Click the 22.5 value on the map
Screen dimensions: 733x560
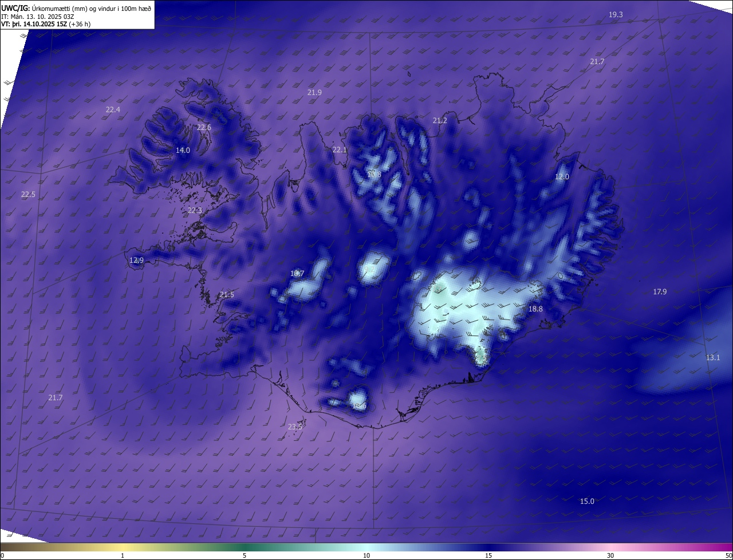pos(28,194)
